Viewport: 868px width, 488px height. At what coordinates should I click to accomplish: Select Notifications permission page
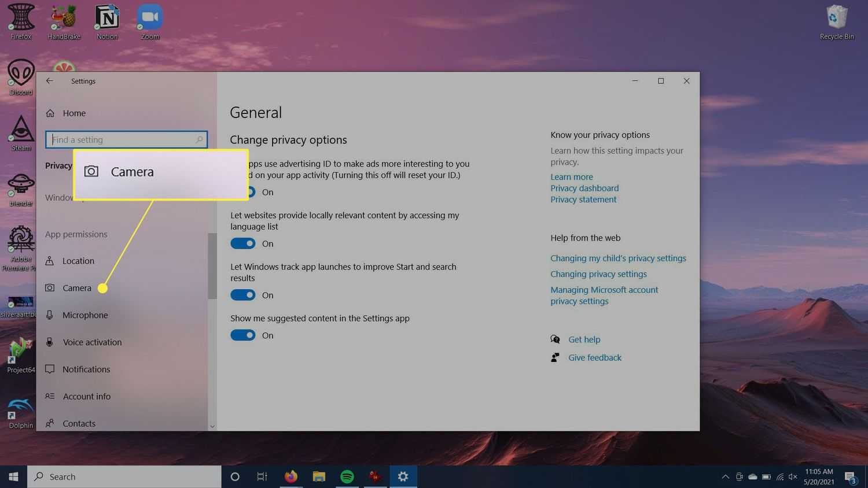point(86,369)
